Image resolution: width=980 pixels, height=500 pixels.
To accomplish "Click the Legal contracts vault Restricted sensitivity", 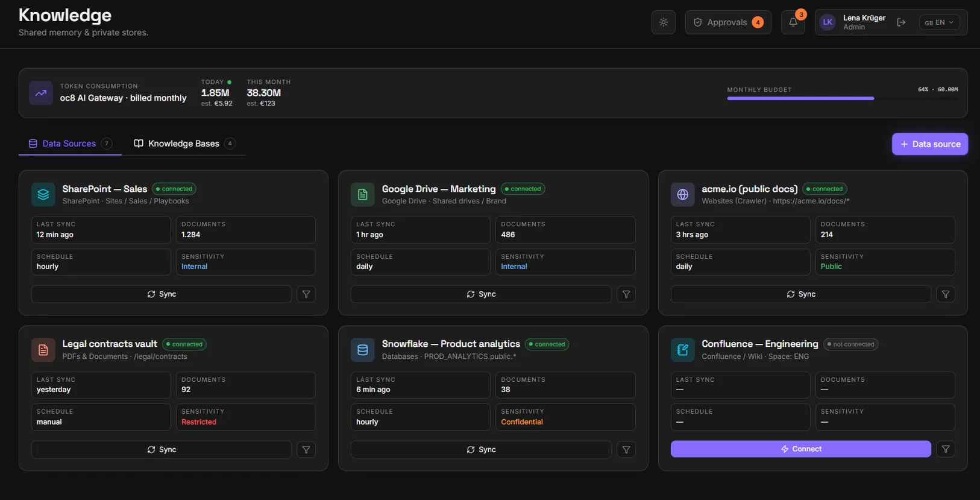I will pos(199,422).
